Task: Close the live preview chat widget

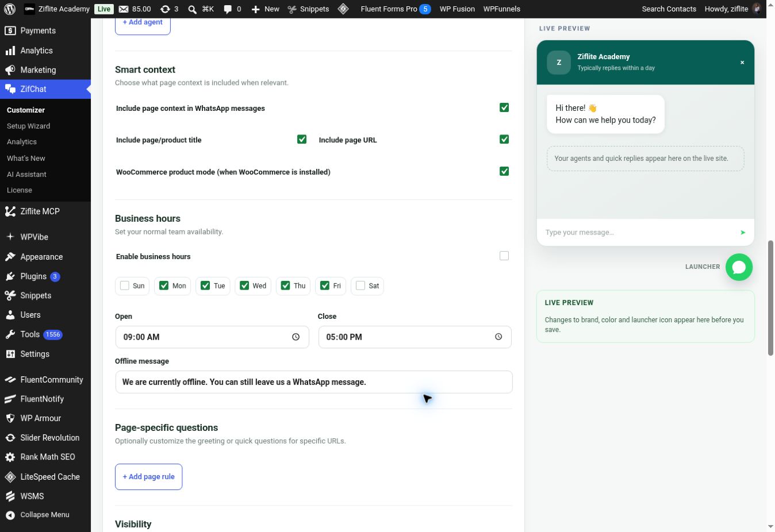Action: pyautogui.click(x=742, y=63)
